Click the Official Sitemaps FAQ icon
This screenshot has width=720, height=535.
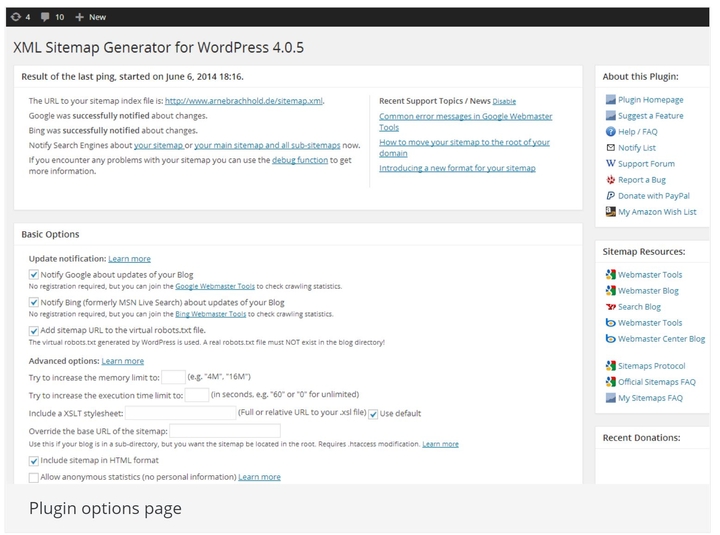pyautogui.click(x=610, y=382)
